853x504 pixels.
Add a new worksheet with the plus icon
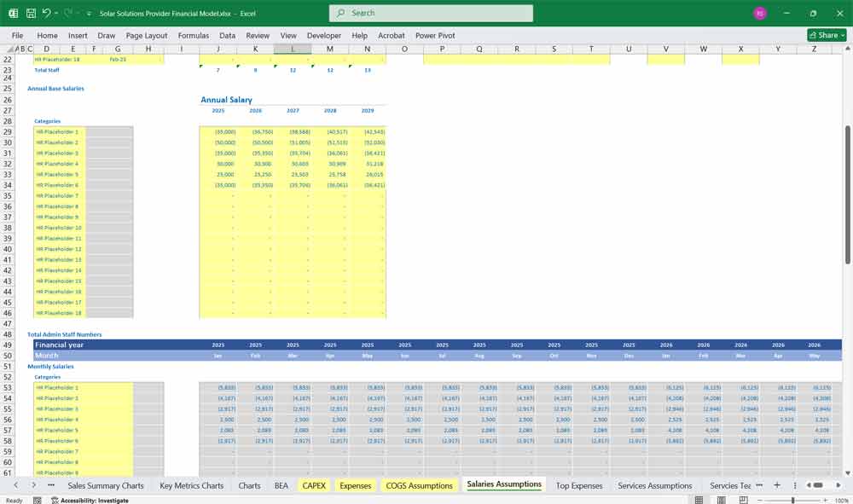click(777, 484)
